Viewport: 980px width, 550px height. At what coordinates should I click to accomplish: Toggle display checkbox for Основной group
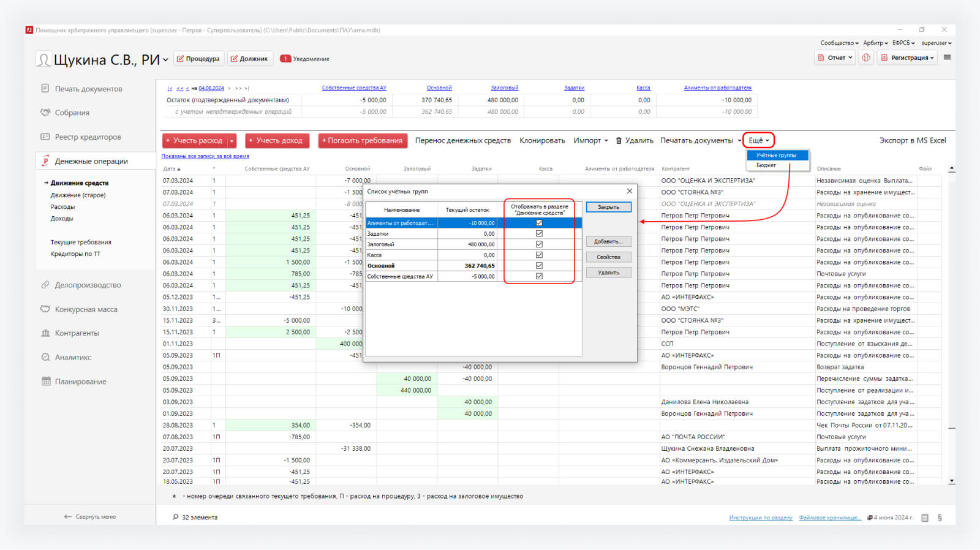coord(539,265)
